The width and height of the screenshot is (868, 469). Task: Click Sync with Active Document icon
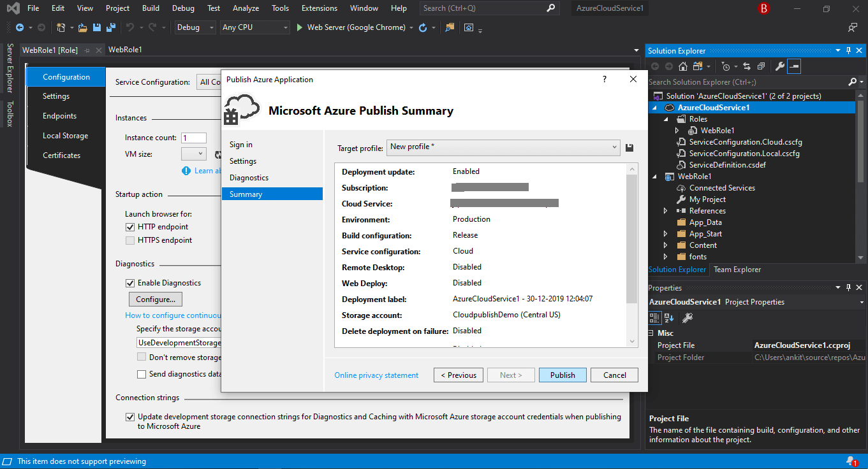click(x=747, y=66)
